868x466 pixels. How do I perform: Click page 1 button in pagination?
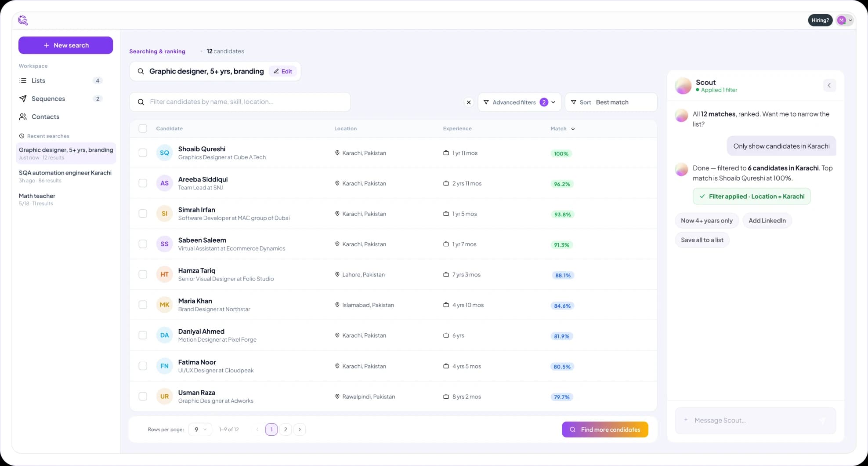[271, 430]
